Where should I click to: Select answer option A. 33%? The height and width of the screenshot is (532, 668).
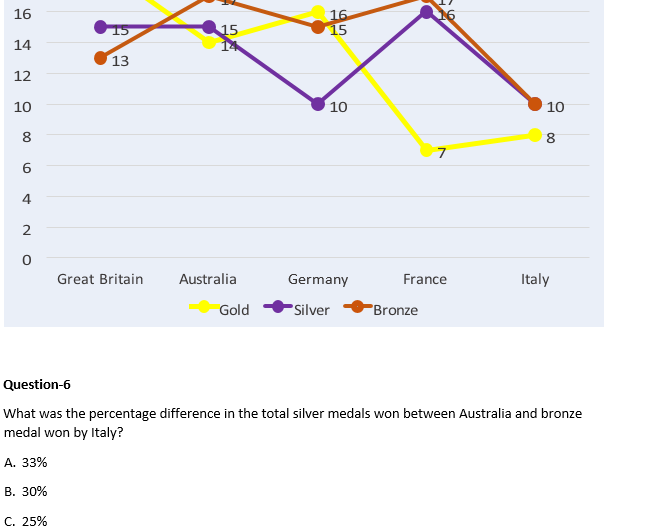26,462
